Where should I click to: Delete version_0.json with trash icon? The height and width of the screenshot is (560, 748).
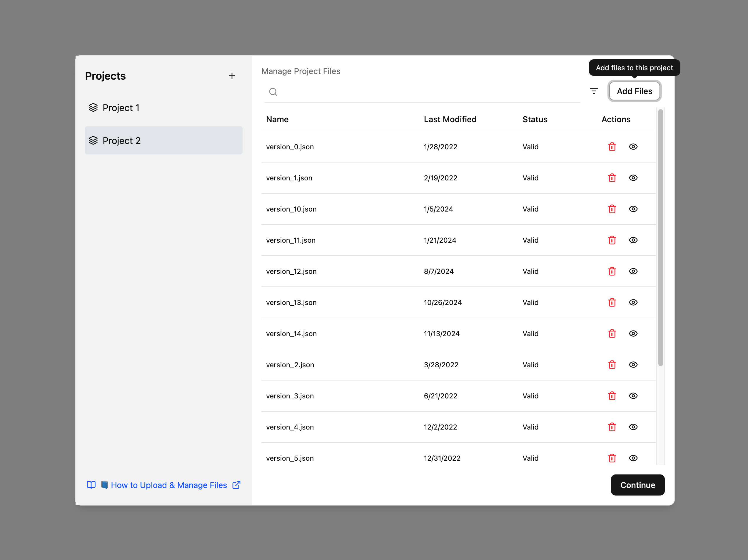612,147
